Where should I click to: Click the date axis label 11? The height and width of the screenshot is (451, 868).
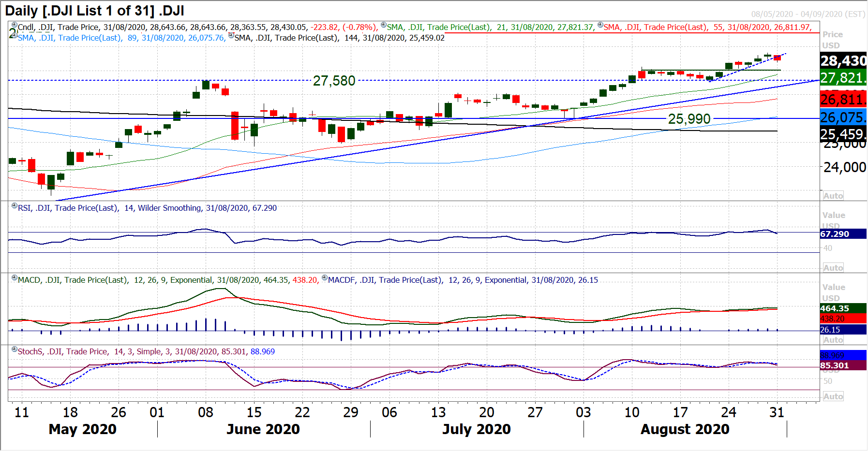21,412
